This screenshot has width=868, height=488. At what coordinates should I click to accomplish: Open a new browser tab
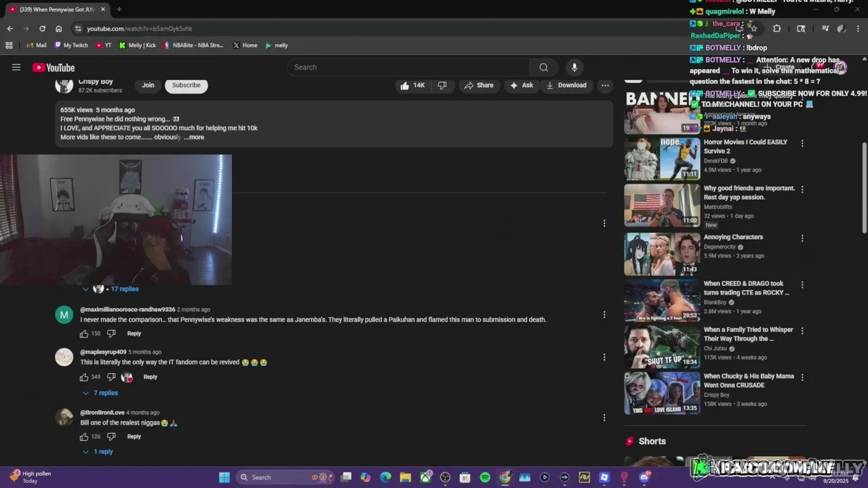click(x=119, y=9)
